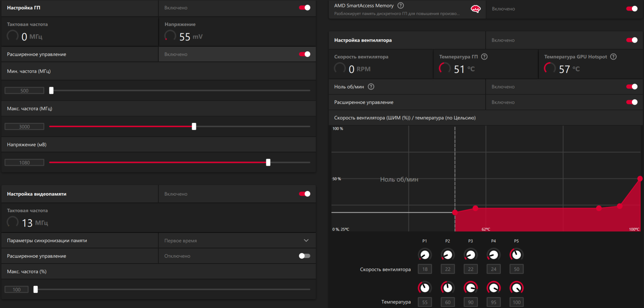Click help icon next to Температура ГП

click(x=484, y=57)
